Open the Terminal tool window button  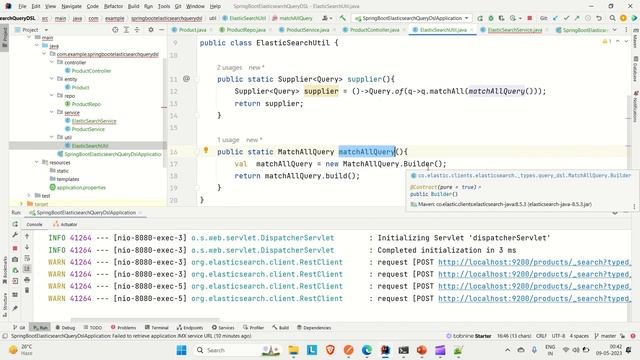157,327
